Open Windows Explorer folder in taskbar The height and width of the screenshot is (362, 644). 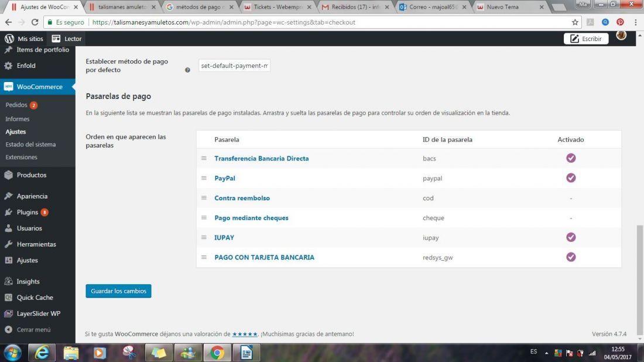coord(71,353)
